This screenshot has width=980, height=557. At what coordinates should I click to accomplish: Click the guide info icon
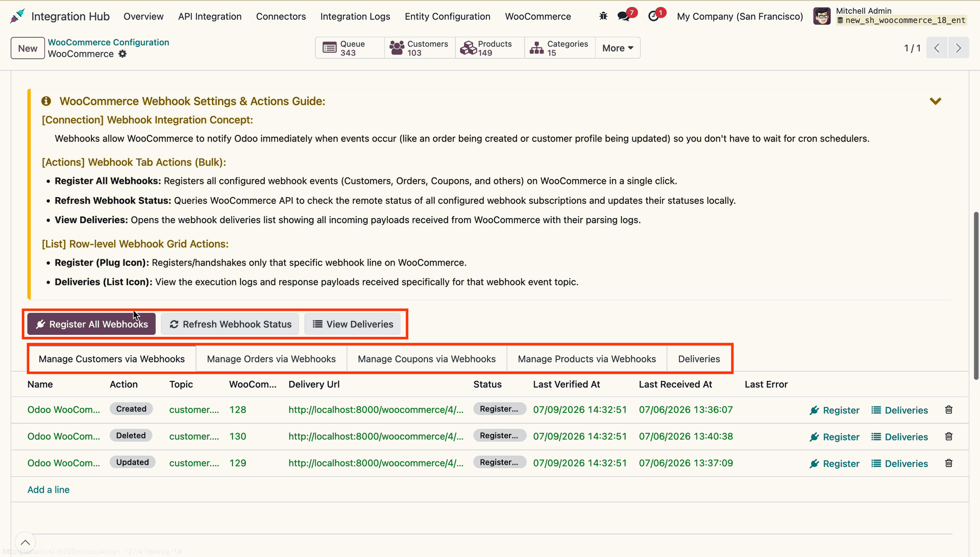46,101
